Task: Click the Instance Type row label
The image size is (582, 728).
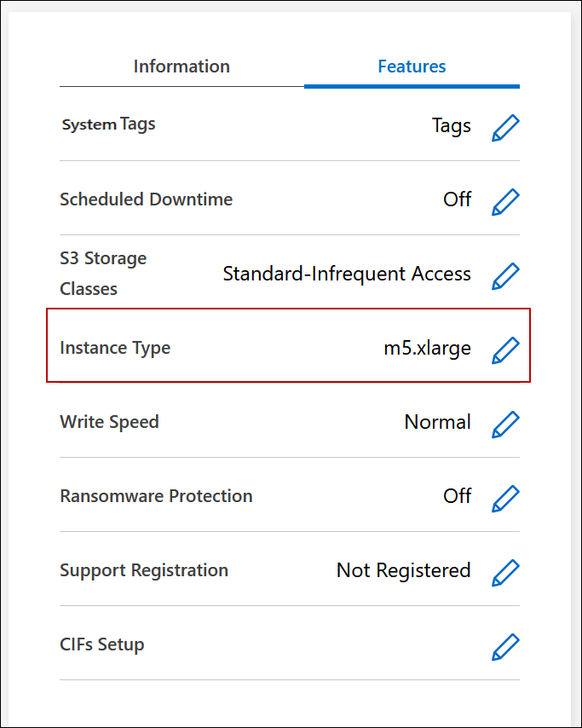Action: [x=115, y=348]
